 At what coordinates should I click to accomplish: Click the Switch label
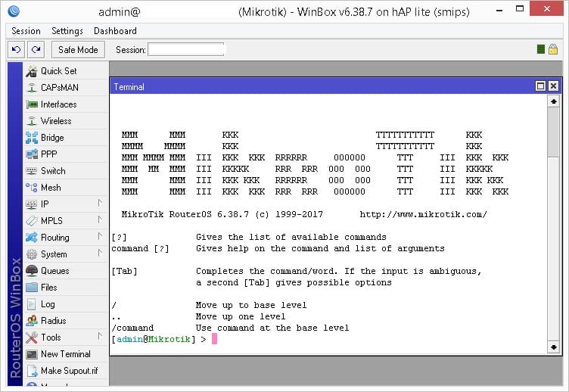pyautogui.click(x=53, y=171)
